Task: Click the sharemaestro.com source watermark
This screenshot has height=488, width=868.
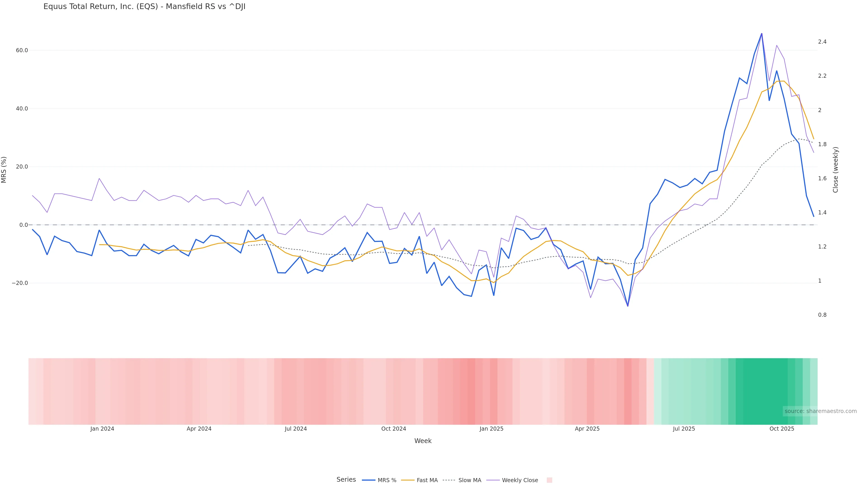Action: (820, 411)
